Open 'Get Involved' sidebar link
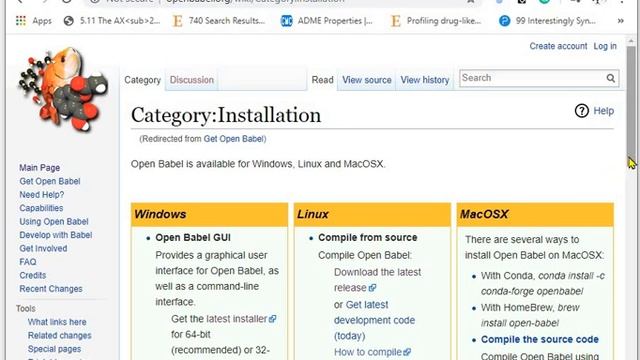Screen dimensions: 640x360 [43, 249]
